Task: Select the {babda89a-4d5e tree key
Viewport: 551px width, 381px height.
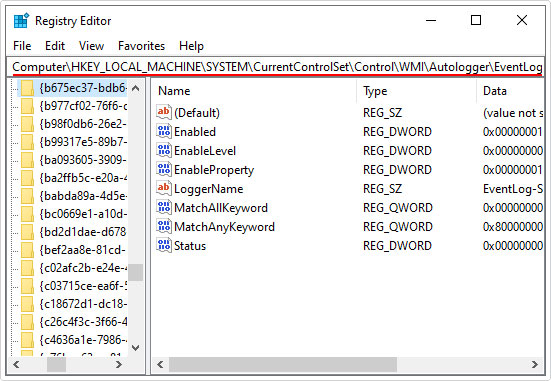Action: (x=83, y=196)
